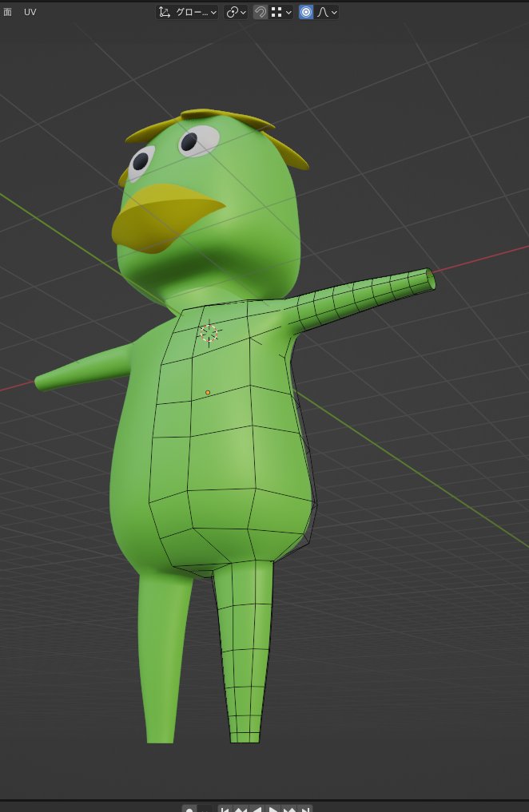
Task: Jump to the last frame
Action: click(306, 808)
